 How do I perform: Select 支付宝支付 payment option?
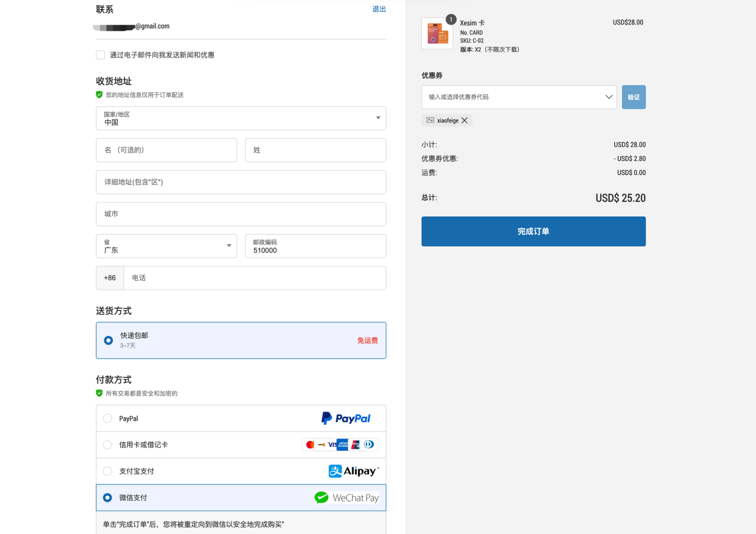pos(108,471)
